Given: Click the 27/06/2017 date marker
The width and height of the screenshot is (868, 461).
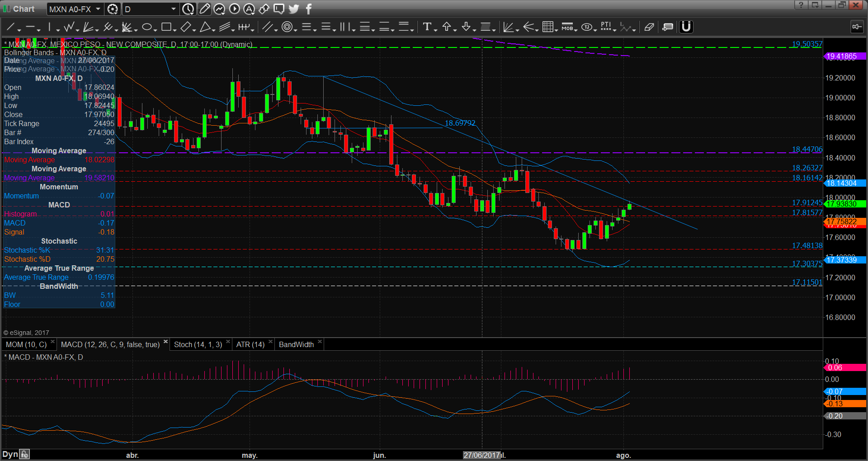Looking at the screenshot, I should pos(482,455).
